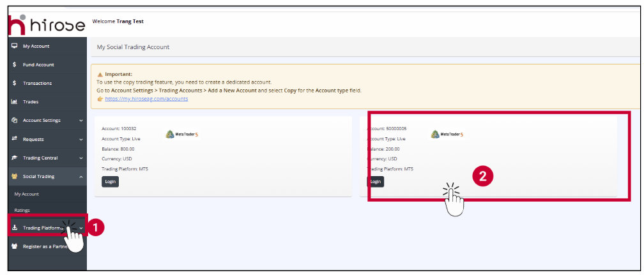The image size is (644, 275).
Task: Expand the Account Settings chevron
Action: (x=80, y=120)
